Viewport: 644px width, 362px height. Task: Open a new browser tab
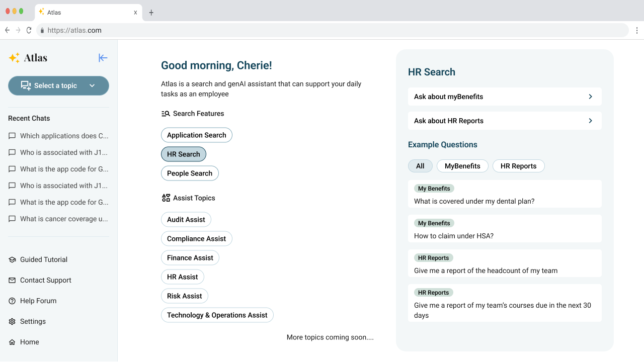click(151, 13)
